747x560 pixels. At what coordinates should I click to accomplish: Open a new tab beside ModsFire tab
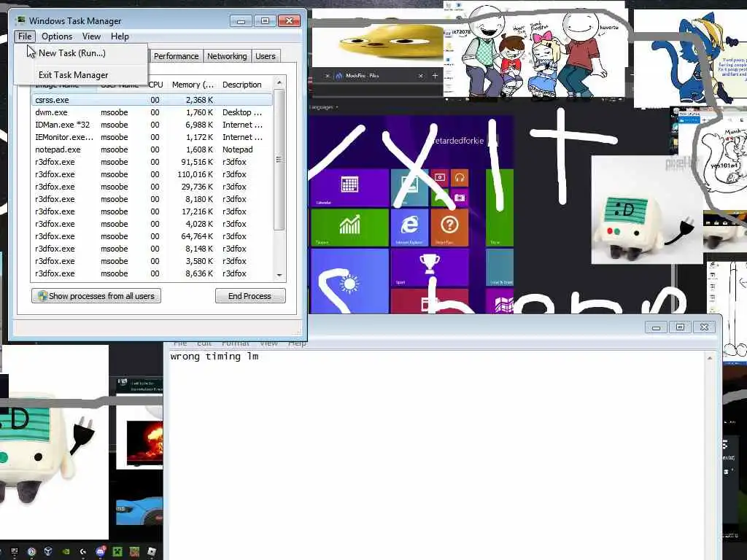pyautogui.click(x=435, y=76)
